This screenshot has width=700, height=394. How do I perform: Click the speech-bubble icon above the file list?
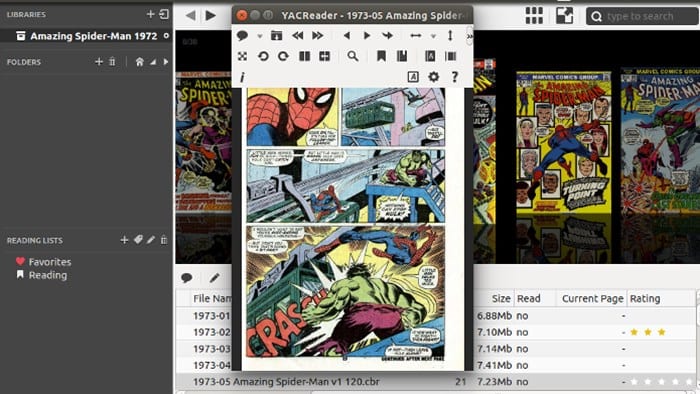point(187,278)
